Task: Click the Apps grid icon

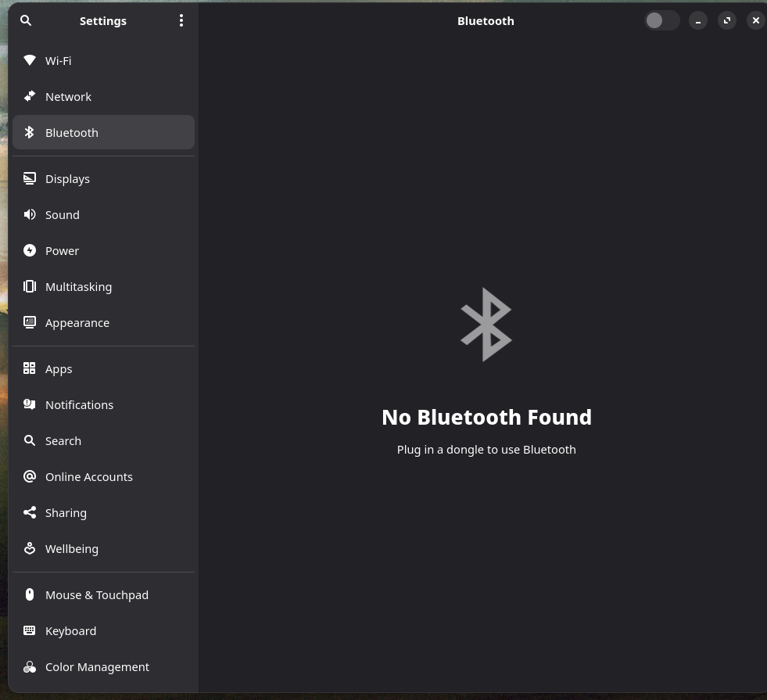Action: click(30, 368)
